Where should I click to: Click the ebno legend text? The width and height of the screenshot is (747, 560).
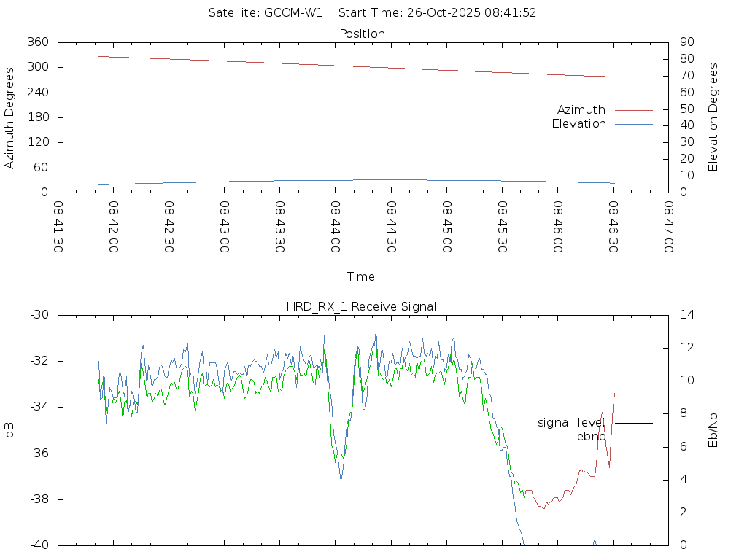pyautogui.click(x=591, y=437)
